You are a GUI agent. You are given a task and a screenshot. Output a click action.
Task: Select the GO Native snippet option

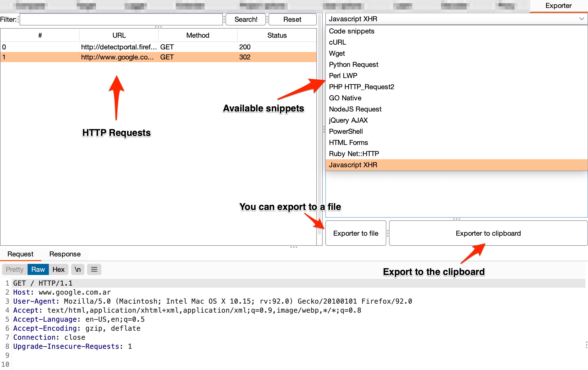(345, 98)
